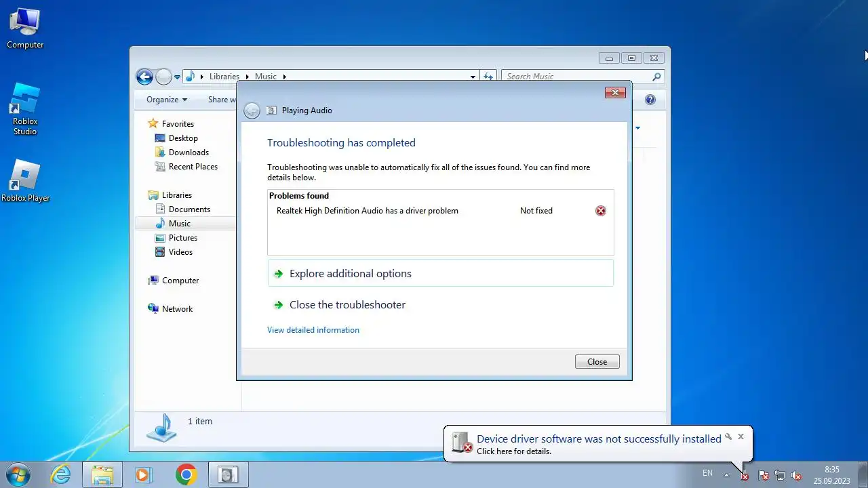Click the driver installation failure balloon message

pos(599,439)
